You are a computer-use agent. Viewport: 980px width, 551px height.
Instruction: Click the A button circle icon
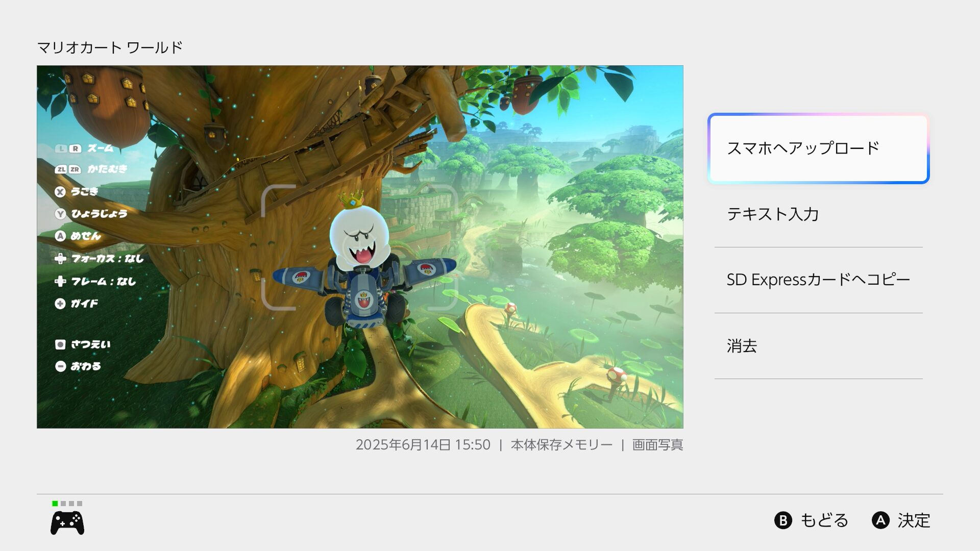click(880, 520)
